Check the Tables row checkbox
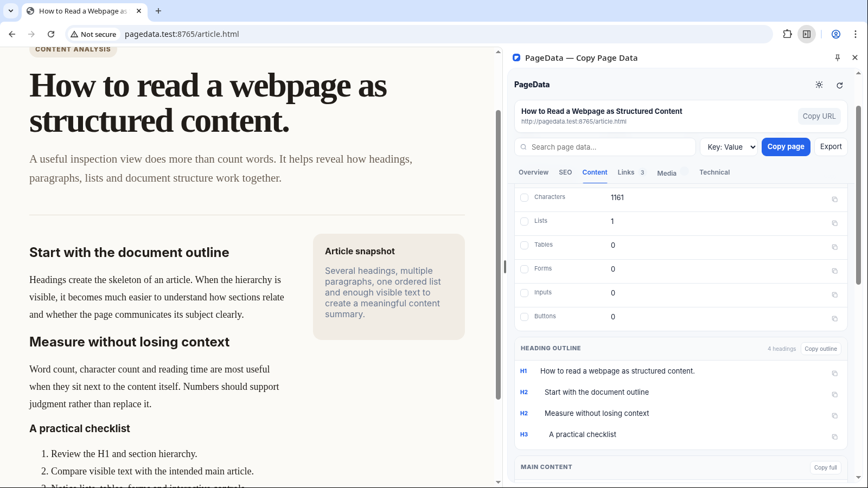 tap(524, 245)
